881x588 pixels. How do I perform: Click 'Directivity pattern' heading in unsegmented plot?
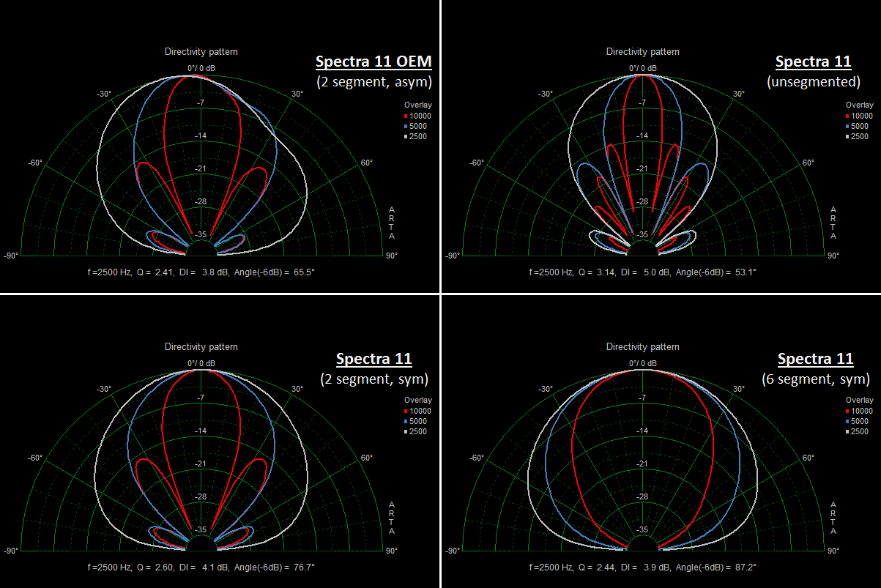point(642,52)
